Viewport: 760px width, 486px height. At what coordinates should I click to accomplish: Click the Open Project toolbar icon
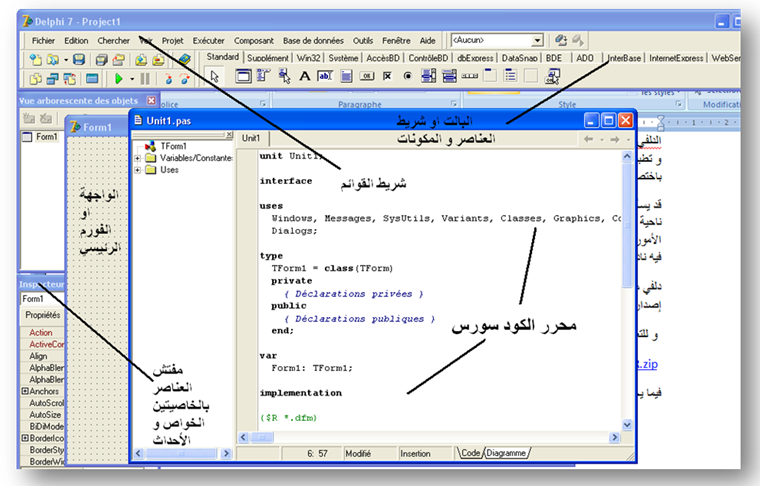(119, 60)
